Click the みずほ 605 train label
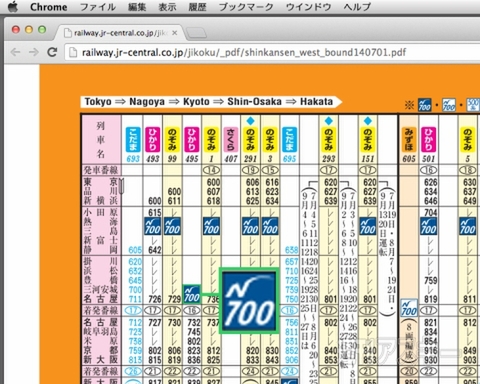Image resolution: width=480 pixels, height=384 pixels. (x=409, y=139)
